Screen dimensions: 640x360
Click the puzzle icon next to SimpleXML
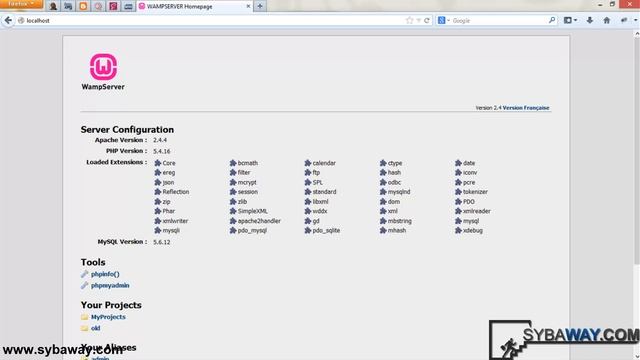pyautogui.click(x=233, y=211)
